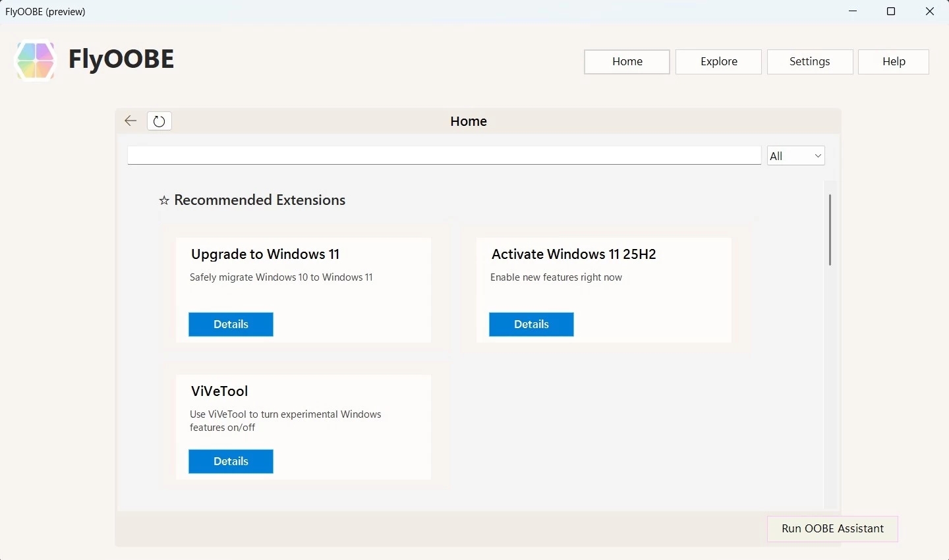The width and height of the screenshot is (949, 560).
Task: Click the minimize icon in the title bar
Action: tap(853, 11)
